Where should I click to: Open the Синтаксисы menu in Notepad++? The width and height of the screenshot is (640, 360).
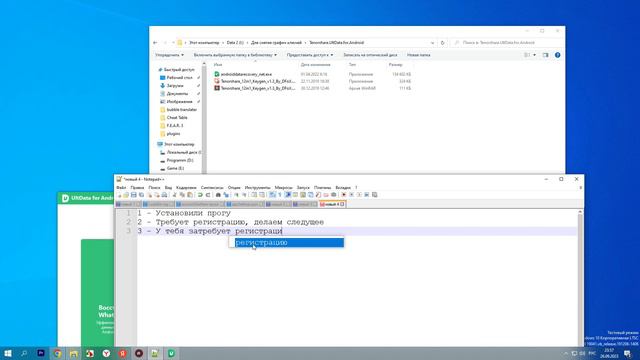tap(212, 187)
